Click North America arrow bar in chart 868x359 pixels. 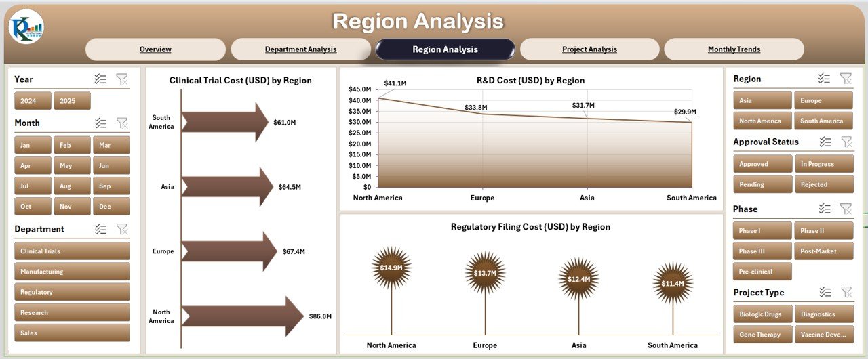242,316
